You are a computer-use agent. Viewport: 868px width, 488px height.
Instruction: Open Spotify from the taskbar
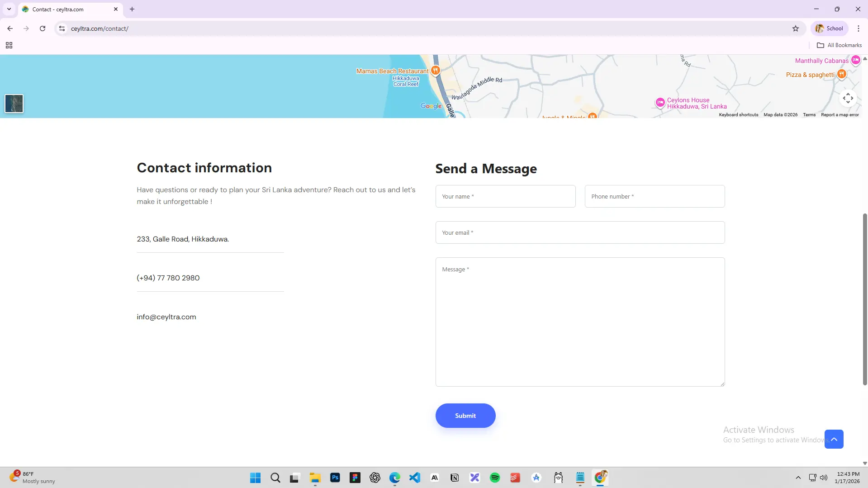coord(494,478)
